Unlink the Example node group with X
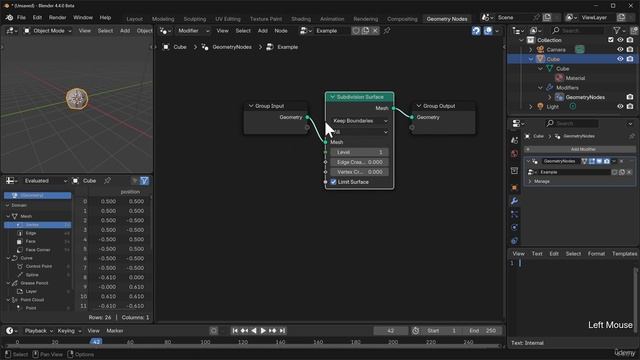640x360 pixels. [375, 31]
